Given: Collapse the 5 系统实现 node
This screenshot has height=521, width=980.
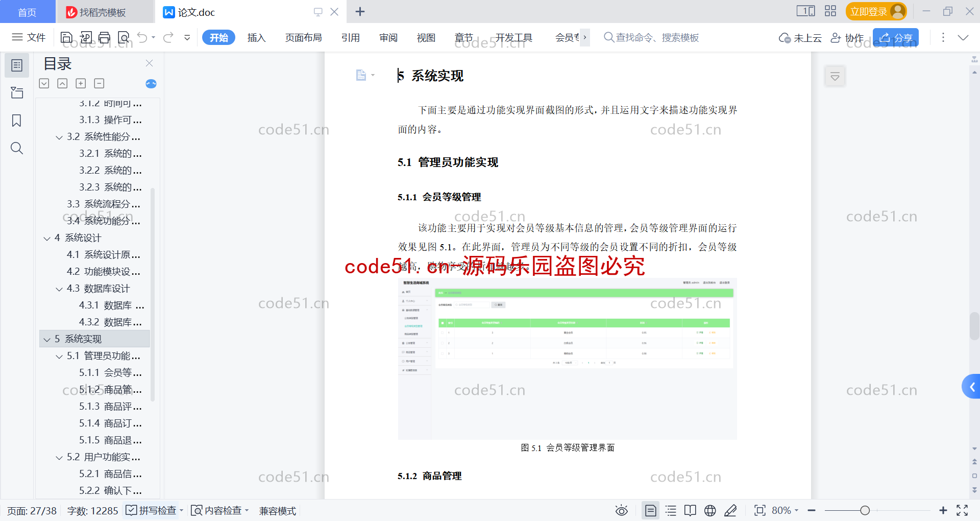Looking at the screenshot, I should click(x=47, y=339).
